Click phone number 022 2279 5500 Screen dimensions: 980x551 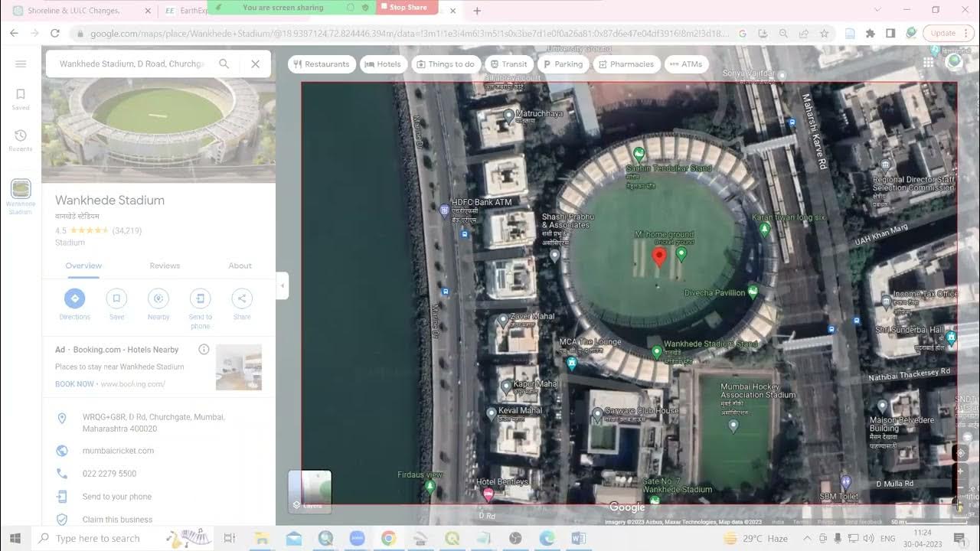109,474
